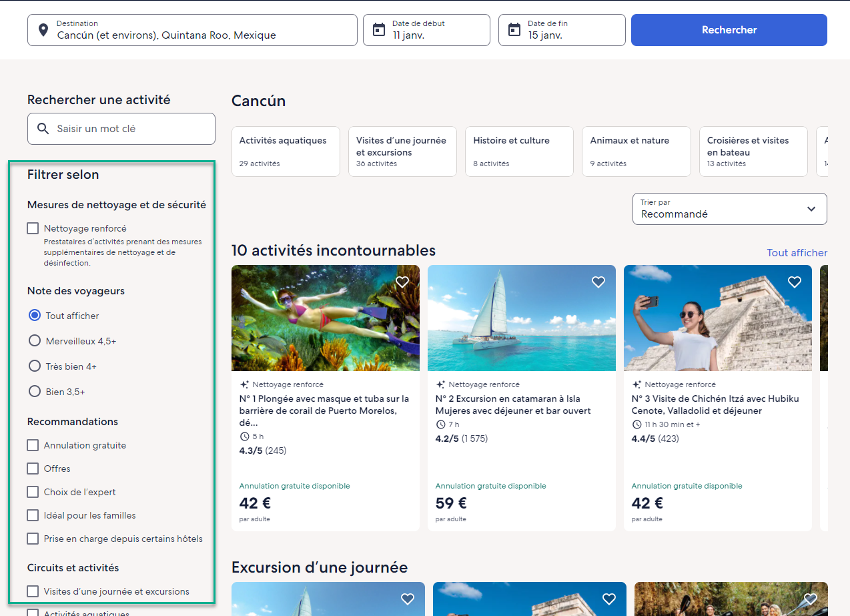Click the Tout afficher link

tap(797, 253)
